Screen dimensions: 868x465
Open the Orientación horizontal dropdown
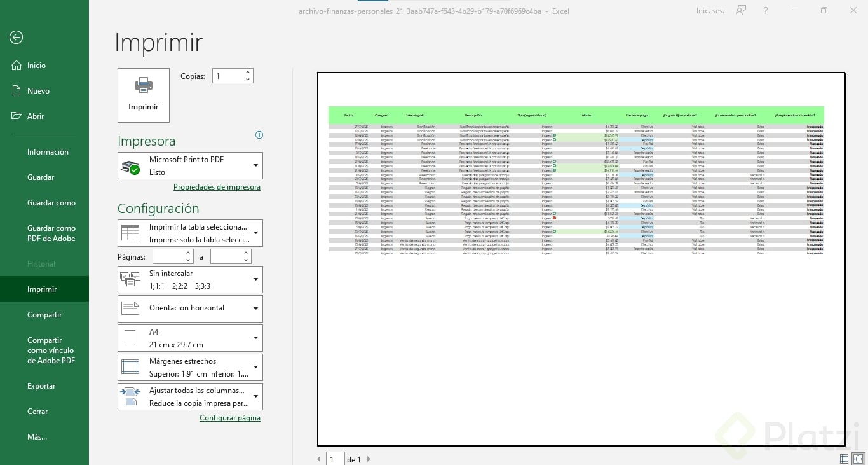click(190, 309)
